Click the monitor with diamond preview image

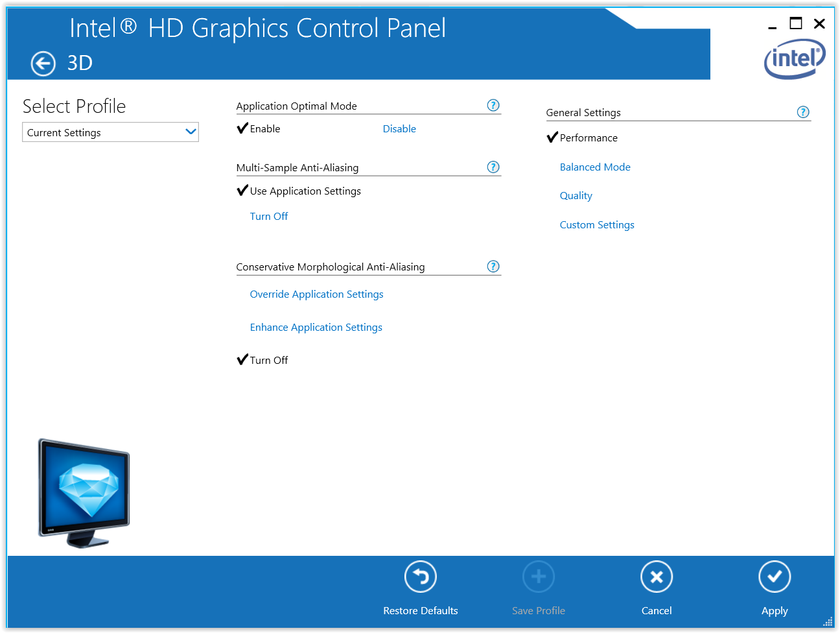[84, 493]
